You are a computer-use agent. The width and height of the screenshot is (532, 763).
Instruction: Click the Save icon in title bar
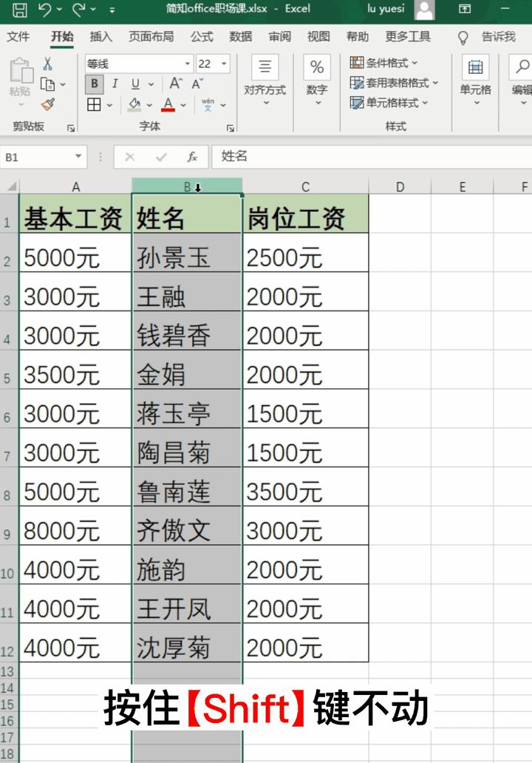(x=19, y=10)
